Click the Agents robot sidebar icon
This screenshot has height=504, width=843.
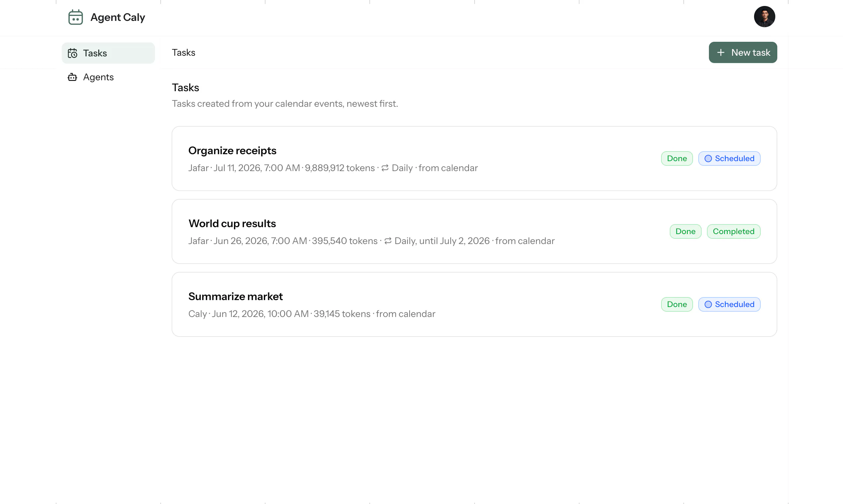[72, 77]
